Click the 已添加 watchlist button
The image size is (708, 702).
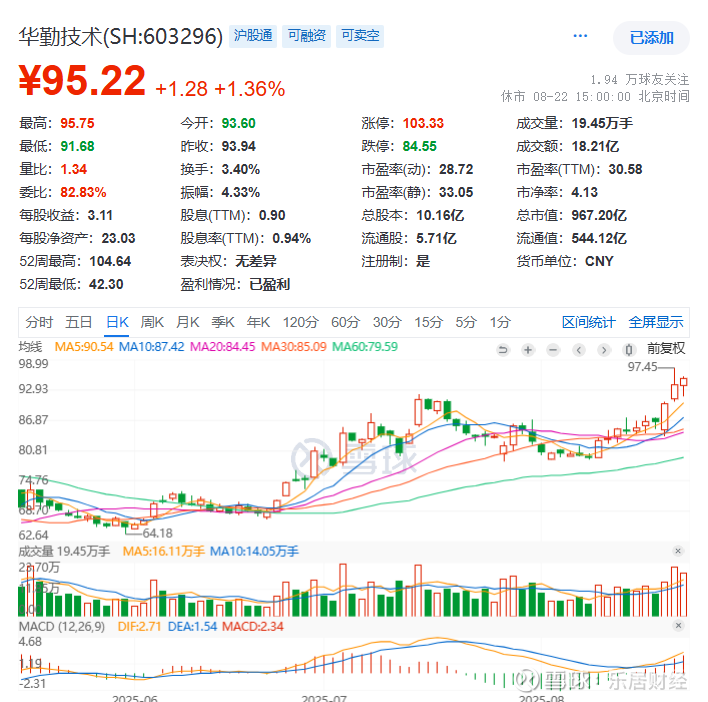(x=651, y=38)
